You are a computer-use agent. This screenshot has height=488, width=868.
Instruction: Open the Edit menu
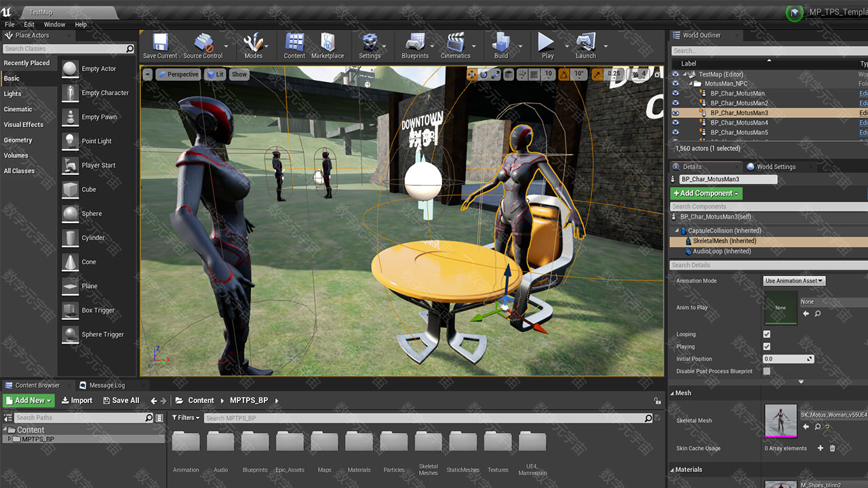click(29, 24)
